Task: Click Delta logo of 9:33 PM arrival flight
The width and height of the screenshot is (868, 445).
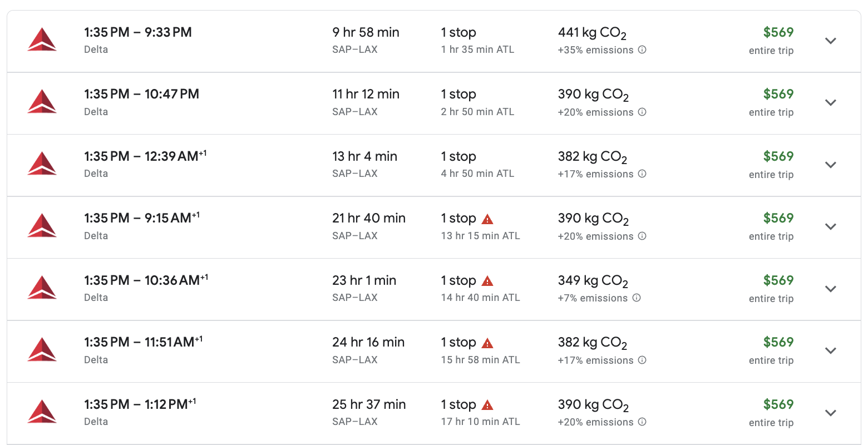Action: pos(42,40)
